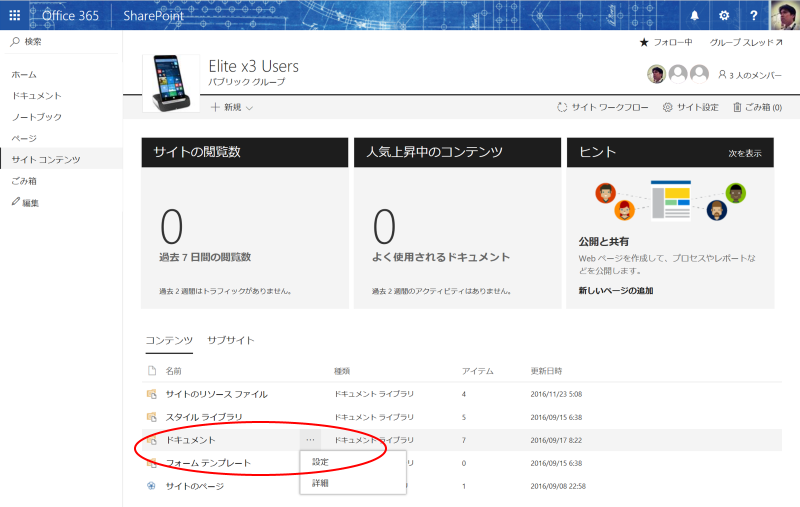Sort by the 更新日時 column header
Screen dimensions: 800x507
[x=546, y=371]
